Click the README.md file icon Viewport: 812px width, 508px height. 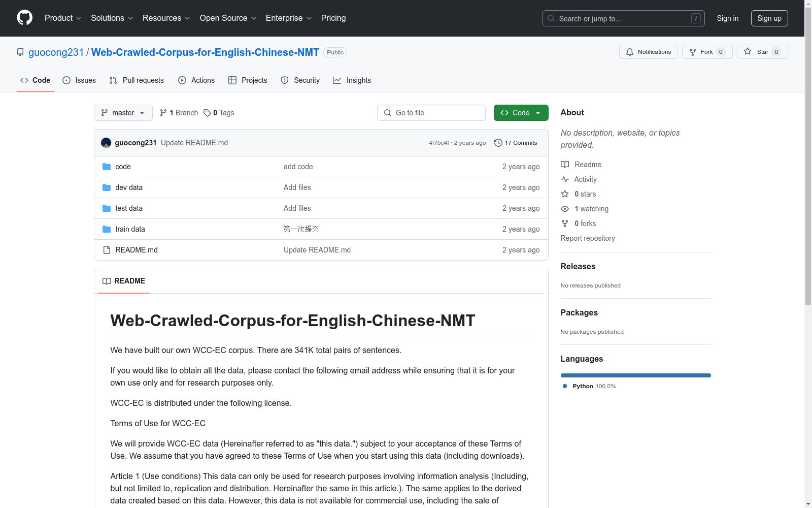107,250
